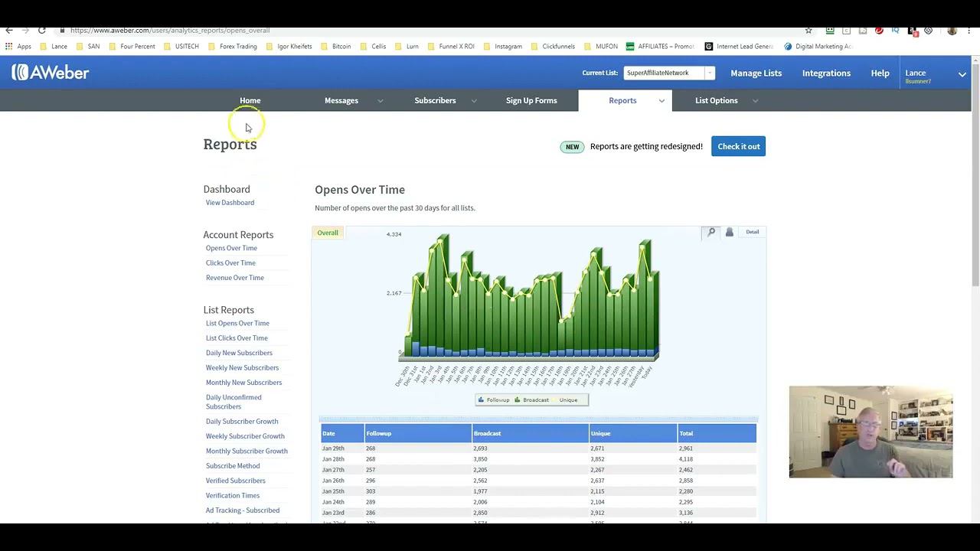Screen dimensions: 980x551
Task: Open the Chrome profile avatar
Action: pyautogui.click(x=952, y=31)
